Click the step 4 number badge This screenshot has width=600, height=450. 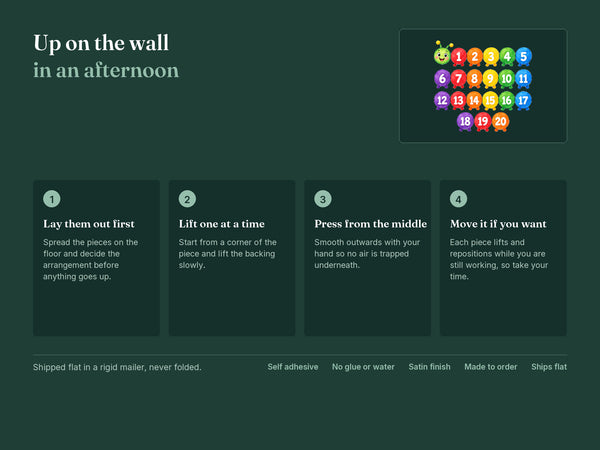458,199
